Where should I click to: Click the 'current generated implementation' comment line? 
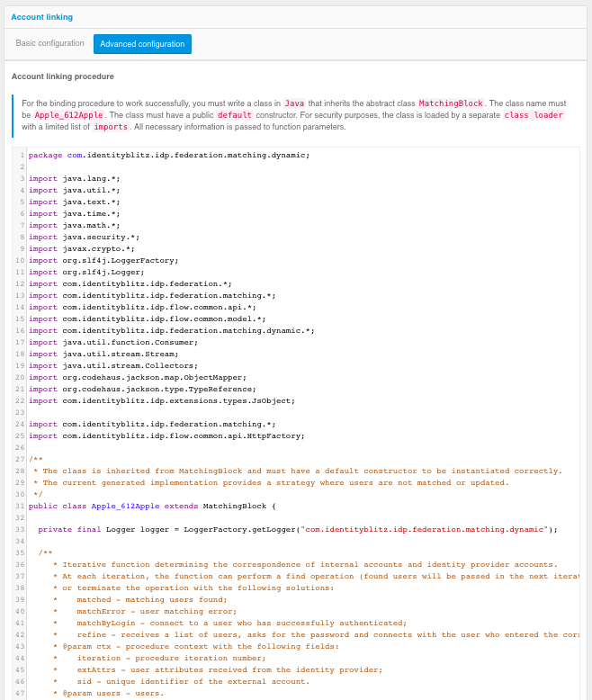click(x=271, y=482)
